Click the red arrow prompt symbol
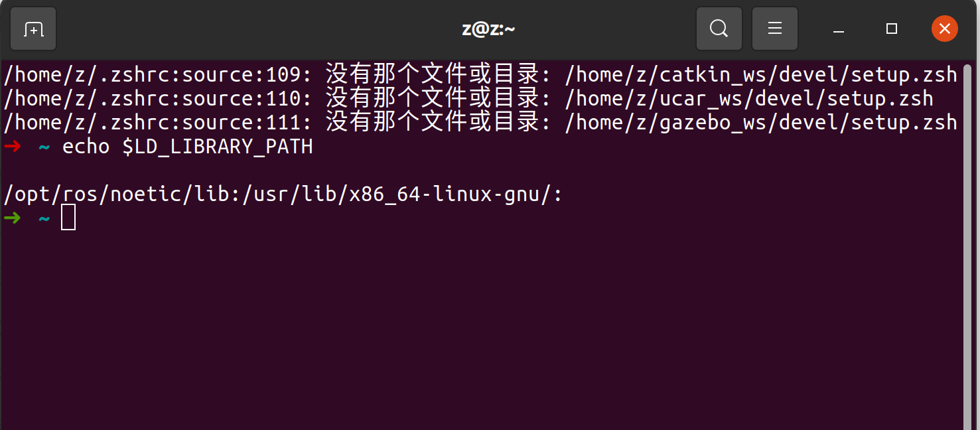980x430 pixels. point(12,147)
